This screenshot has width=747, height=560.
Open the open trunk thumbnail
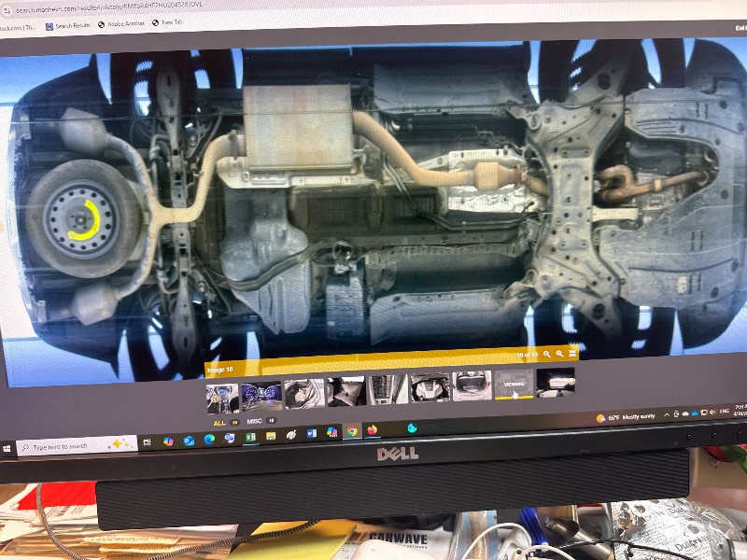pos(472,385)
